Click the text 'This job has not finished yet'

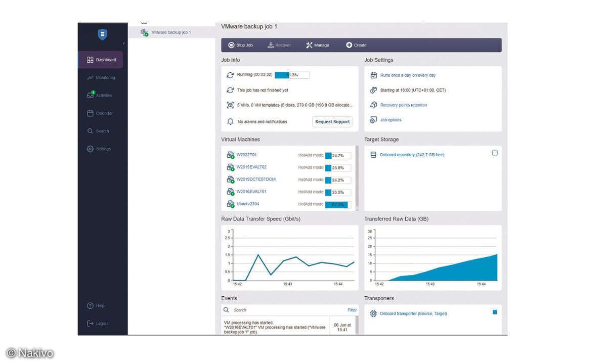point(263,90)
